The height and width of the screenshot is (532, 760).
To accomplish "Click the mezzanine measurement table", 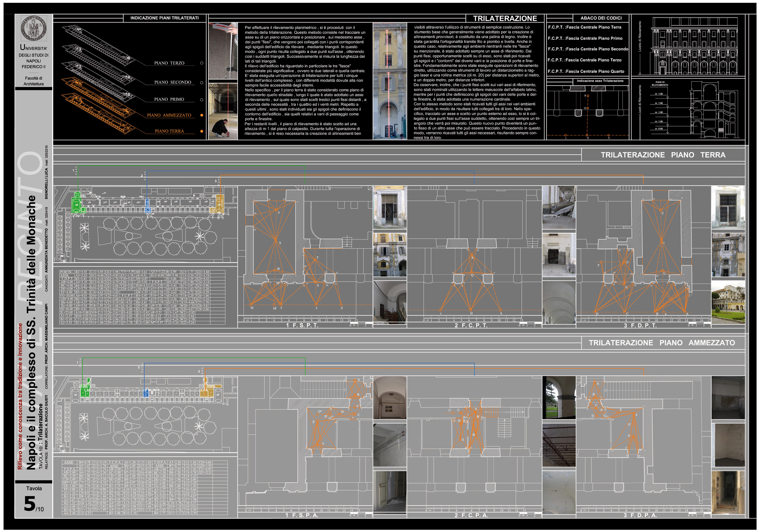I will coord(145,488).
